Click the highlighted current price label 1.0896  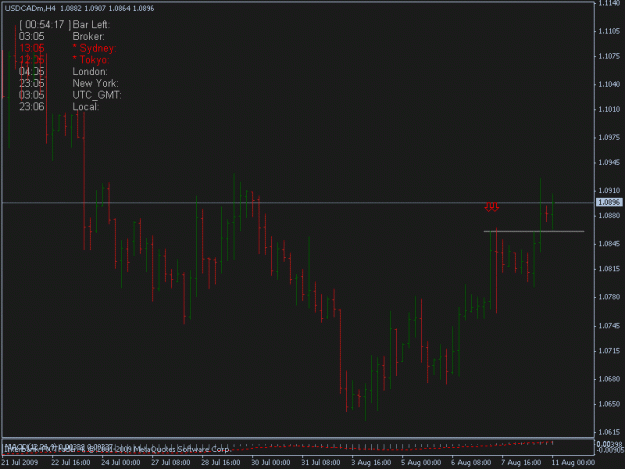point(609,202)
